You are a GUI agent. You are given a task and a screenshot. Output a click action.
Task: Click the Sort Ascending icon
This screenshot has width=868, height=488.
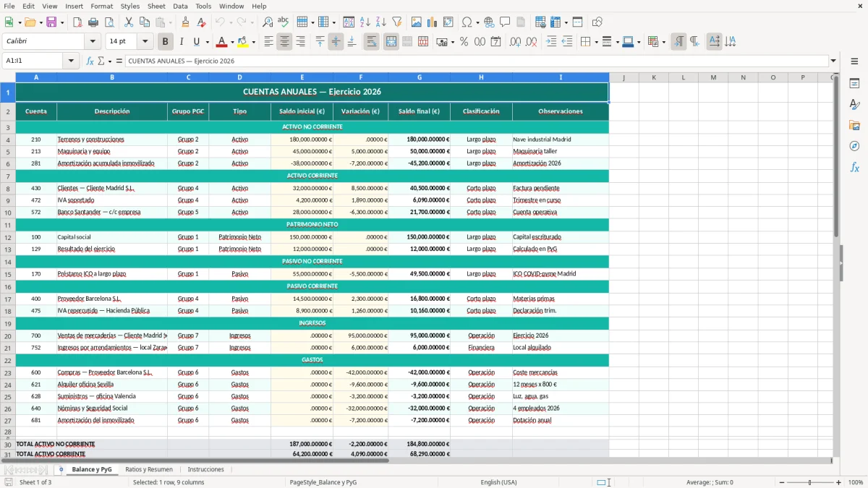click(365, 22)
